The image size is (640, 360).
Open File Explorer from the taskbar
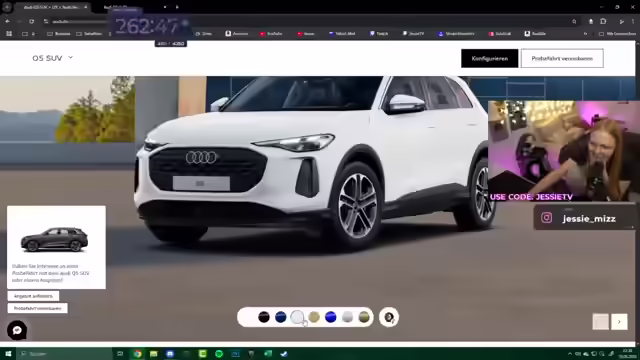click(153, 353)
